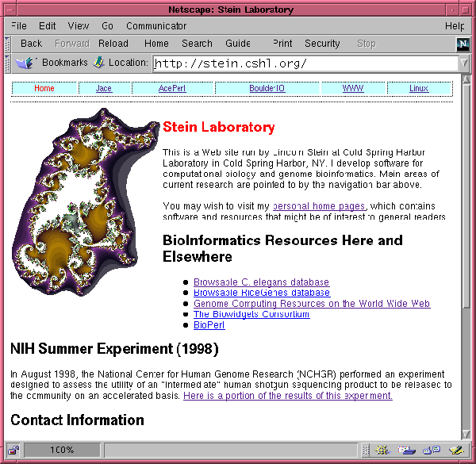Click the Bookmarks icon in the location toolbar
476x464 pixels.
tap(25, 63)
